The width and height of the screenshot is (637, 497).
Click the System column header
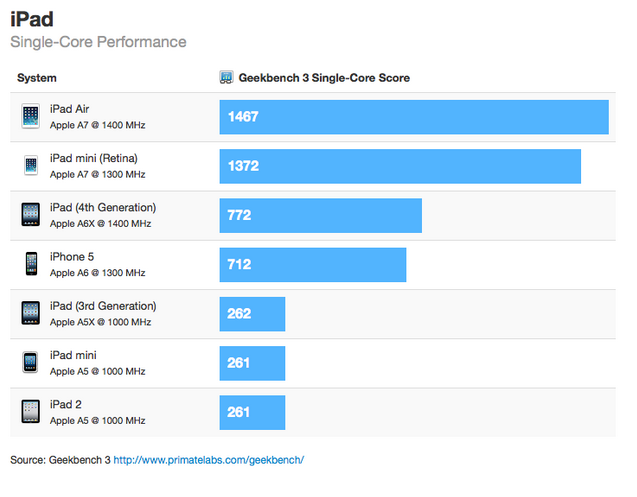coord(37,78)
